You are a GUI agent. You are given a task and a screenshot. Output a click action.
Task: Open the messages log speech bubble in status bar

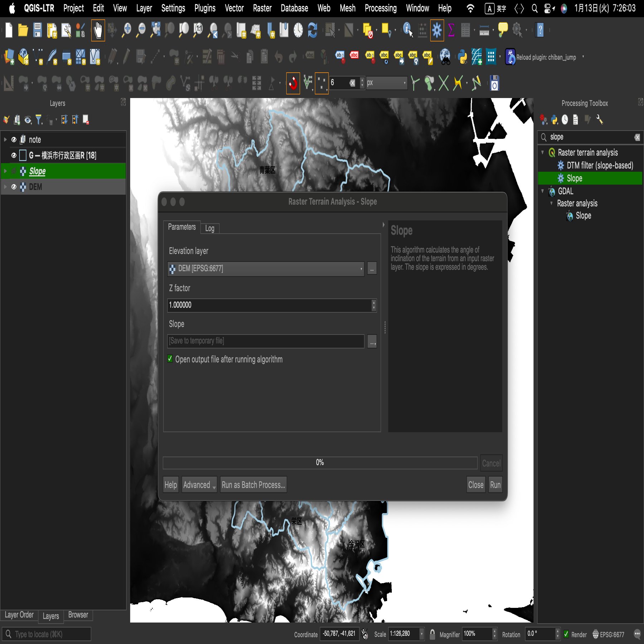click(637, 634)
